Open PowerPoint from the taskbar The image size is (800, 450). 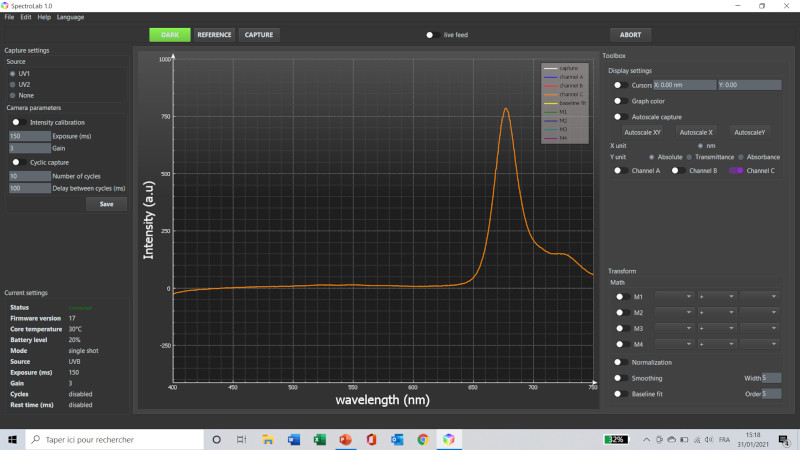pyautogui.click(x=346, y=439)
